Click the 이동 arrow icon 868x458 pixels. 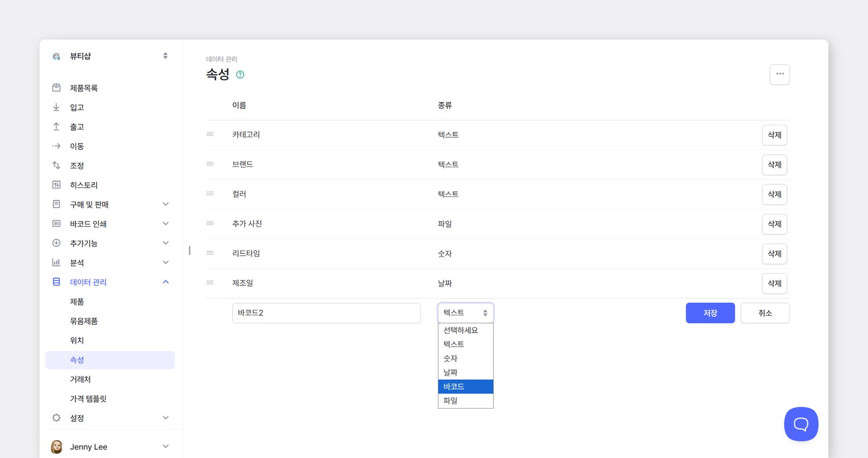pos(56,146)
